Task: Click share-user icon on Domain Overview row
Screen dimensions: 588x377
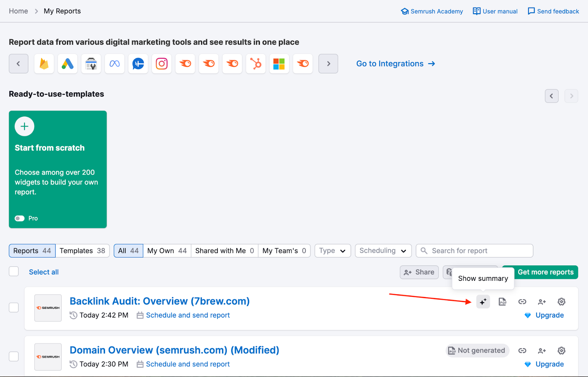Action: coord(542,351)
